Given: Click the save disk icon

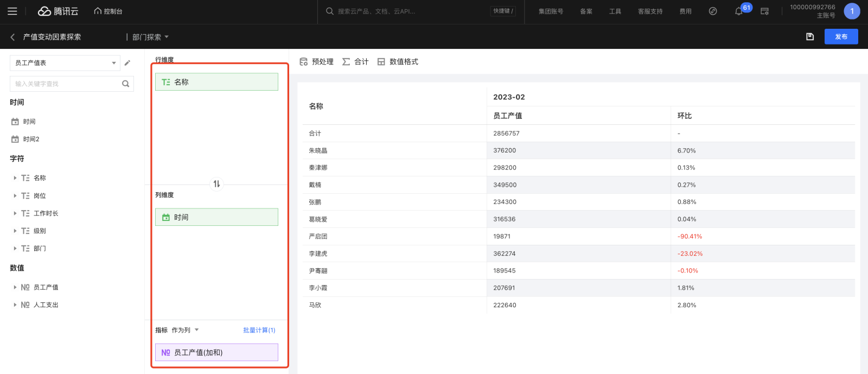Looking at the screenshot, I should (x=810, y=36).
